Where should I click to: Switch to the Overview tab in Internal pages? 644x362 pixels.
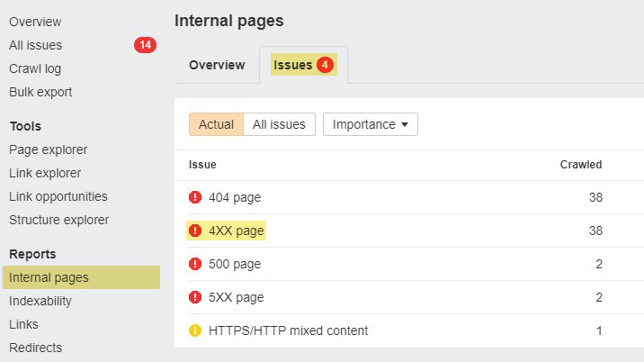[x=217, y=65]
